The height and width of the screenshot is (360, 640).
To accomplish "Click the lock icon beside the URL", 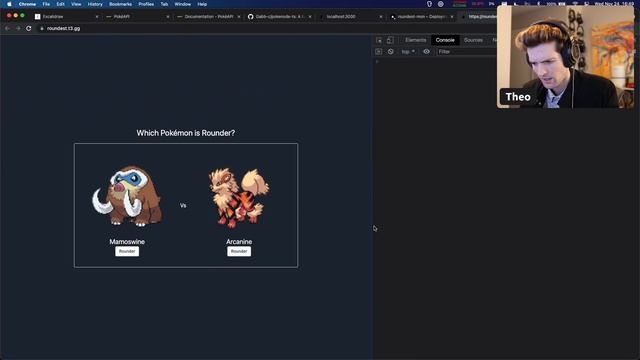I will pyautogui.click(x=42, y=29).
